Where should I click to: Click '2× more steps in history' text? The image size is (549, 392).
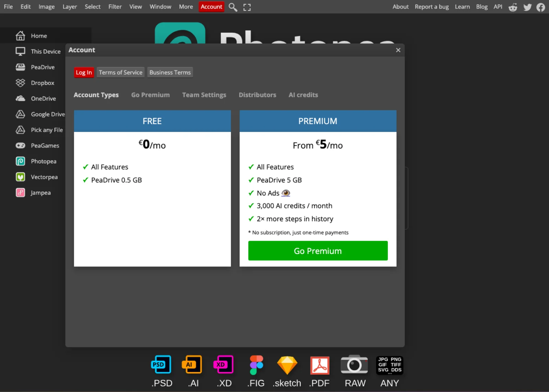295,219
